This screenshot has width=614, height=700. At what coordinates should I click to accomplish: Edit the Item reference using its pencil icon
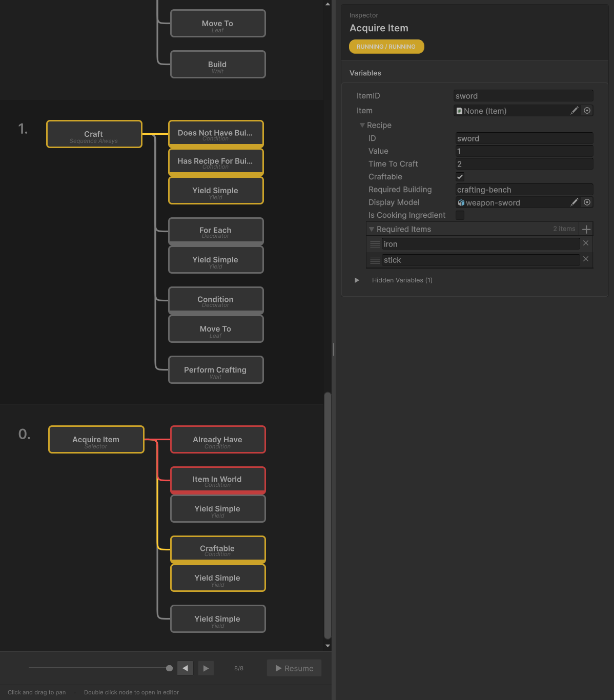tap(575, 110)
